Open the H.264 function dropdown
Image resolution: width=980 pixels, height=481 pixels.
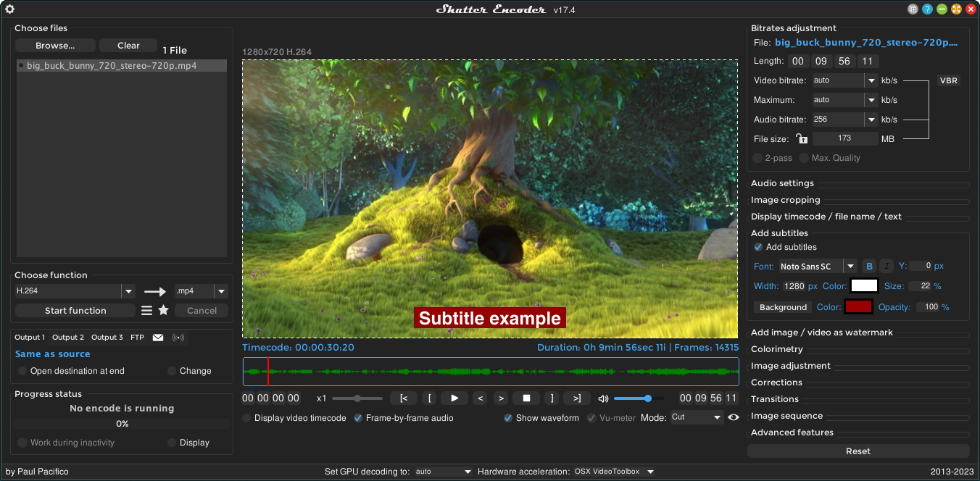(128, 290)
